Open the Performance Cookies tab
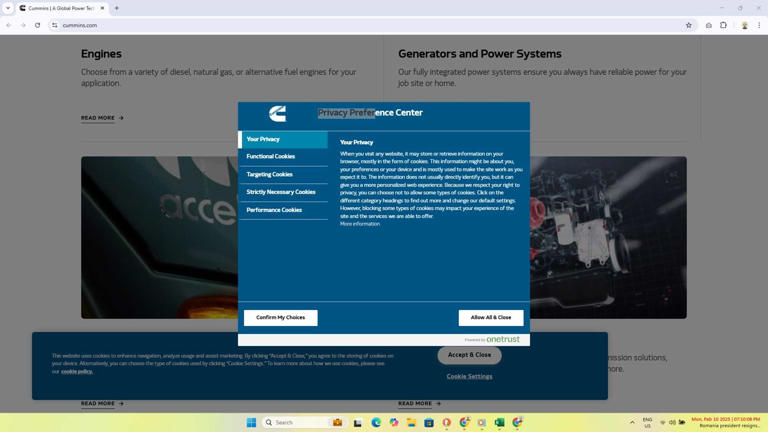Image resolution: width=768 pixels, height=432 pixels. tap(274, 210)
